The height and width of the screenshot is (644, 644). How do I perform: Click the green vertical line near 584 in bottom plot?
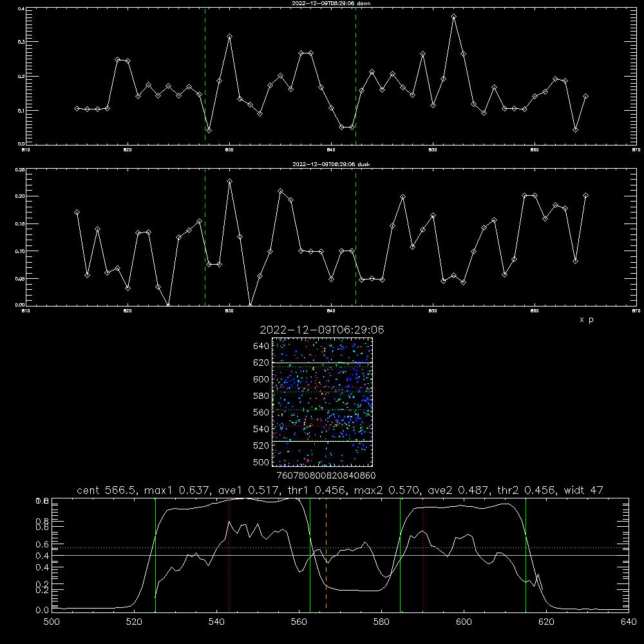400,554
